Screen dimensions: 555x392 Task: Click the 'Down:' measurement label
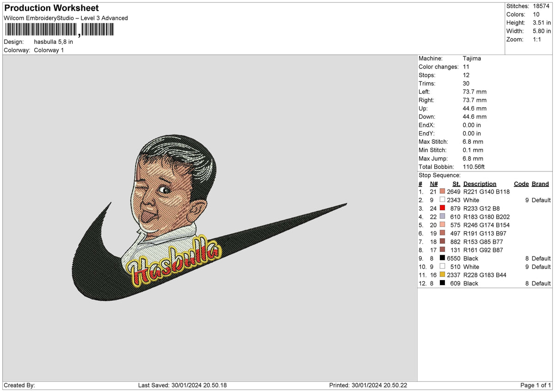tap(427, 116)
